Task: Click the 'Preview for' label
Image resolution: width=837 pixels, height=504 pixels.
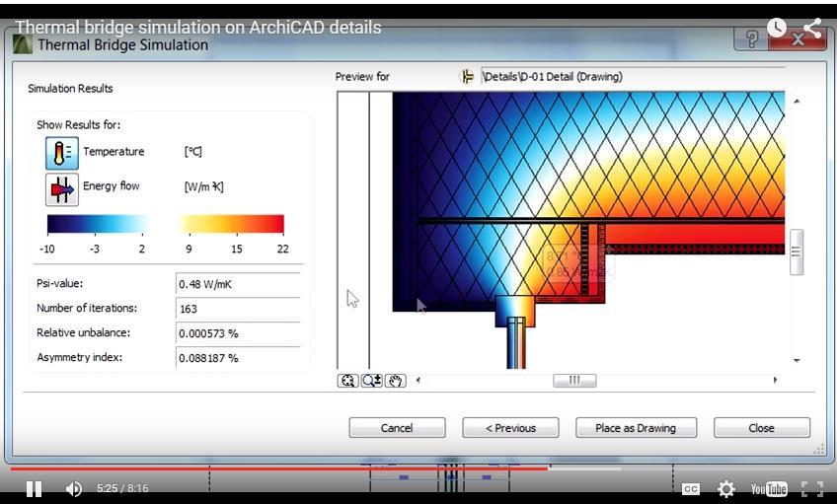Action: pos(362,77)
